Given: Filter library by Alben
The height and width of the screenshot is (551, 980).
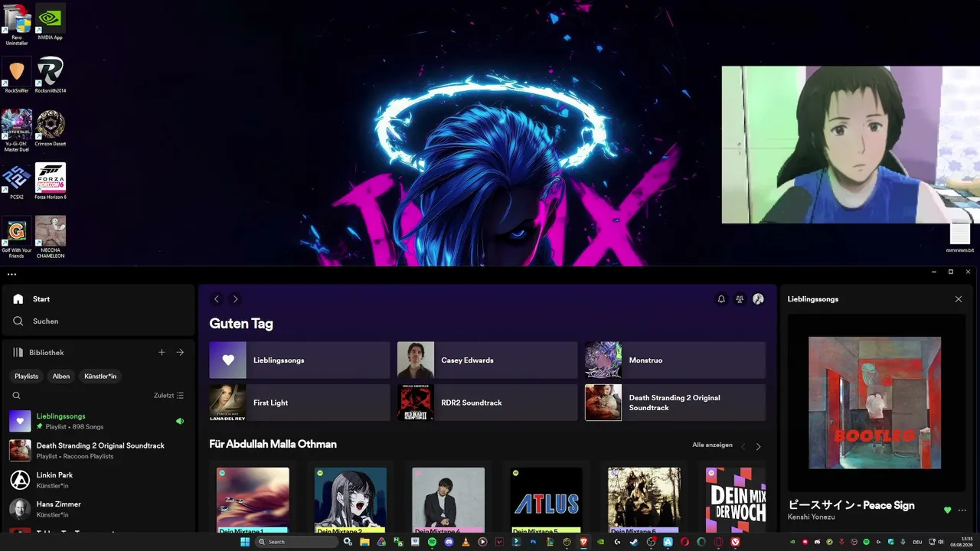Looking at the screenshot, I should [61, 377].
